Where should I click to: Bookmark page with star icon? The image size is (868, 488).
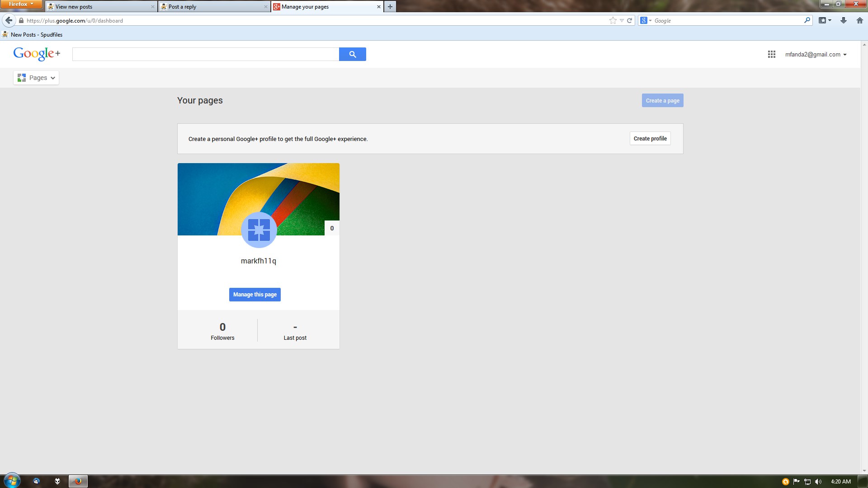tap(613, 20)
